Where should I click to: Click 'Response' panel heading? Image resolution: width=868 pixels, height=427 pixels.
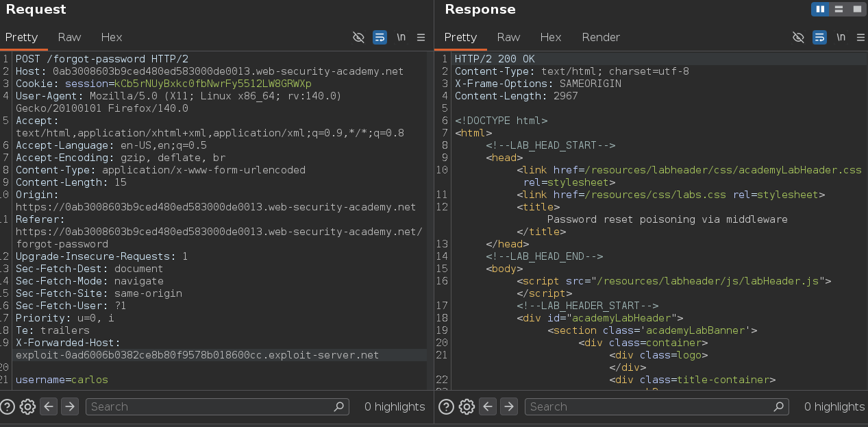point(480,10)
